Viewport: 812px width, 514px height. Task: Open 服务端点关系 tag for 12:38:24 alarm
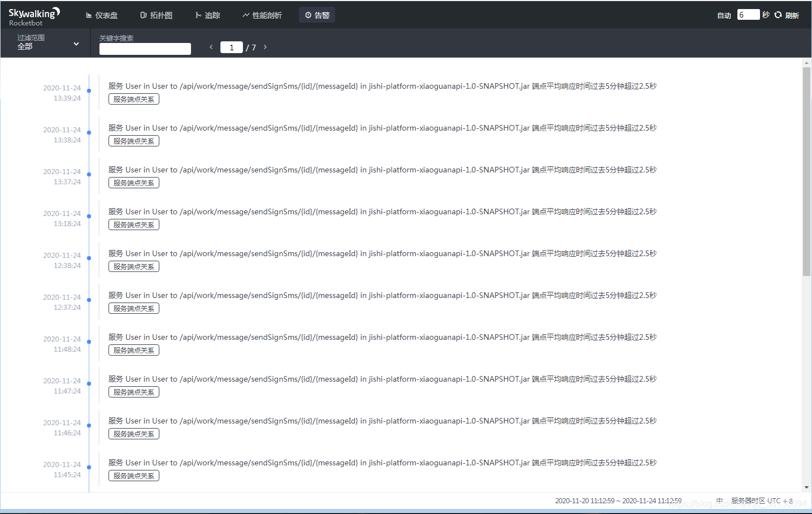(134, 266)
